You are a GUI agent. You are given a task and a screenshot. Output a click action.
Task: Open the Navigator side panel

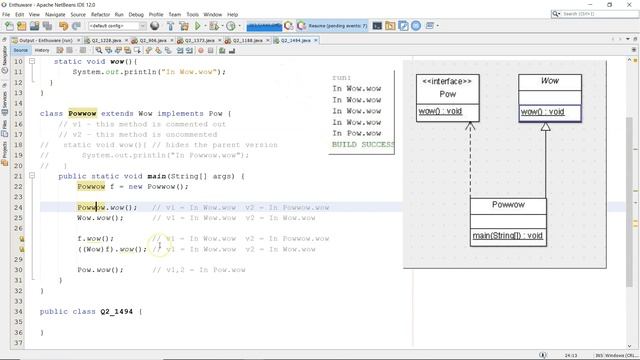coord(4,59)
